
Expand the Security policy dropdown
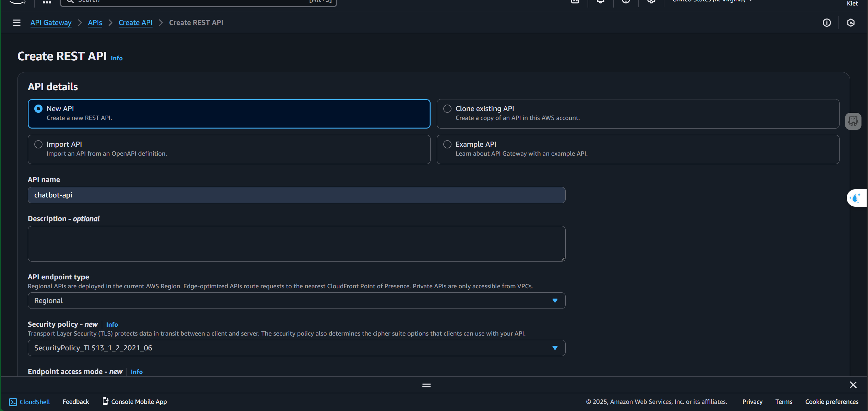(x=296, y=348)
